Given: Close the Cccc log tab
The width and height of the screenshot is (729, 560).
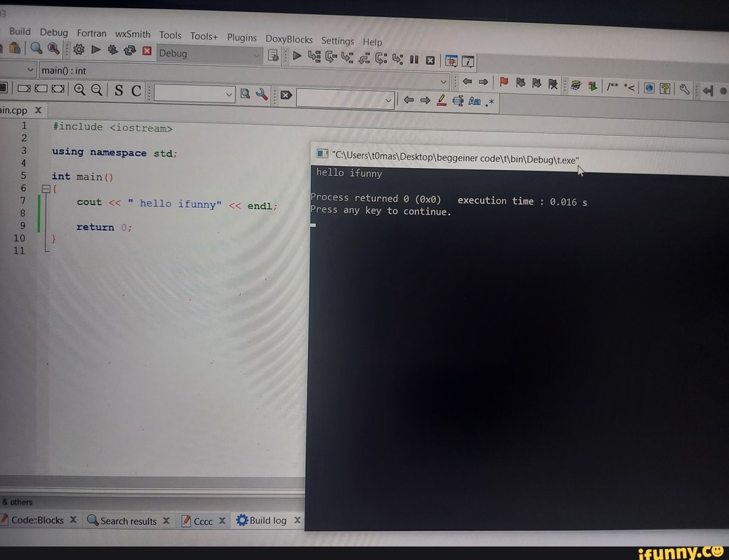Looking at the screenshot, I should (222, 521).
